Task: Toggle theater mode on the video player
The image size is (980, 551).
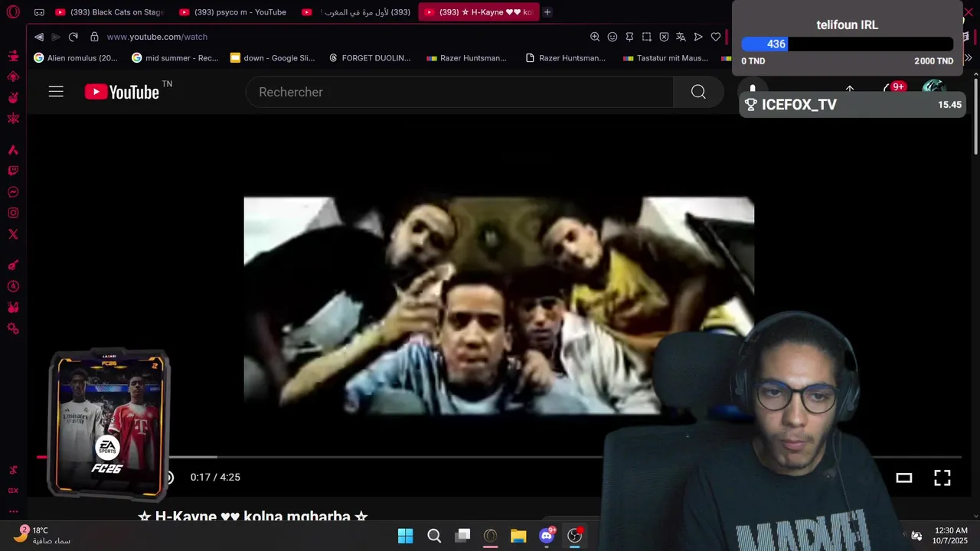Action: pyautogui.click(x=904, y=478)
